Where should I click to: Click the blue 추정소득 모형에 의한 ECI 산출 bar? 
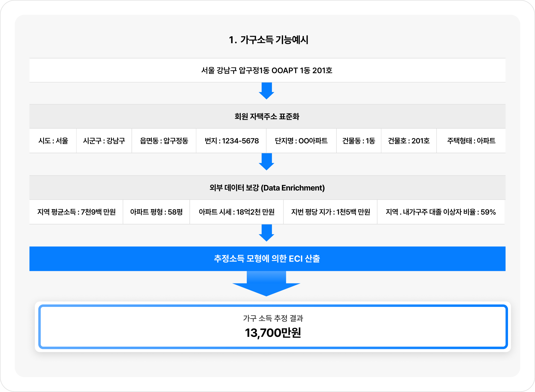click(x=267, y=259)
